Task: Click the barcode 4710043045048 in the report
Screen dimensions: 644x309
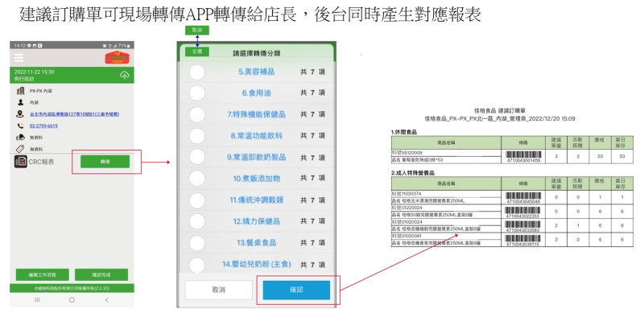Action: pyautogui.click(x=523, y=197)
